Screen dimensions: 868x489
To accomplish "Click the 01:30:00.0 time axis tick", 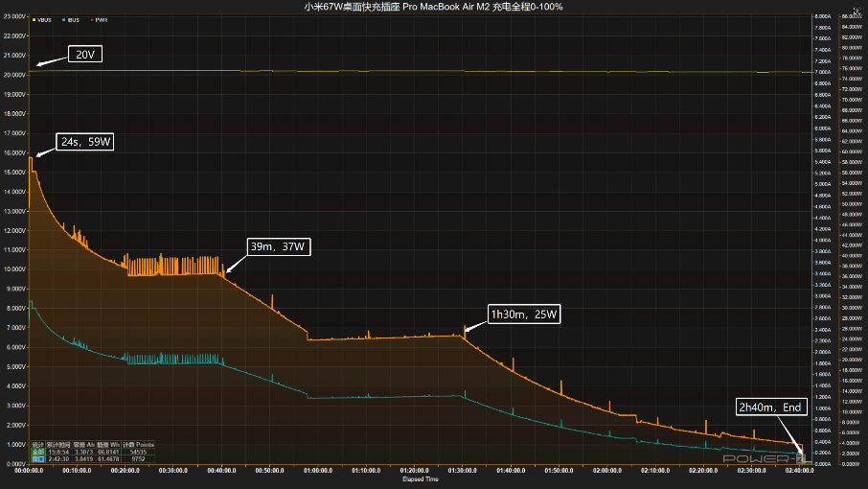I will (462, 471).
